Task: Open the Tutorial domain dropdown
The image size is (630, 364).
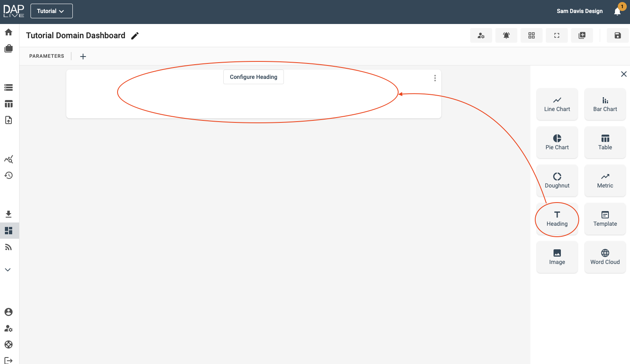Action: pos(51,11)
